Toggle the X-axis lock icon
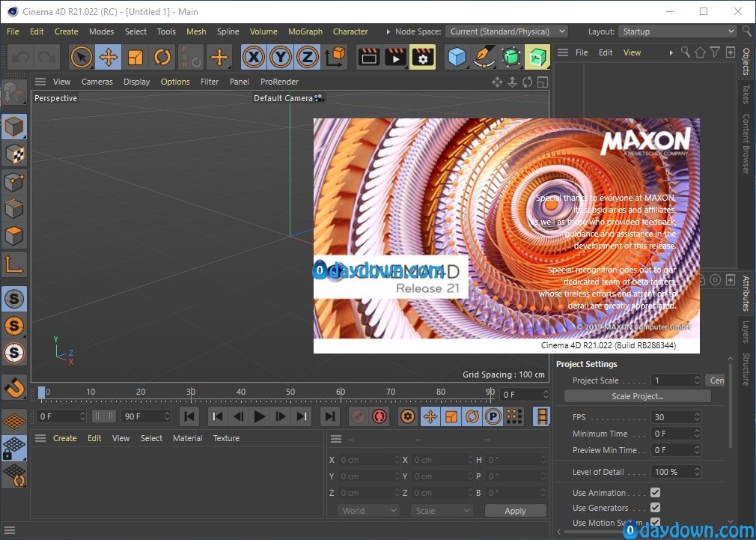Image resolution: width=756 pixels, height=540 pixels. tap(254, 57)
